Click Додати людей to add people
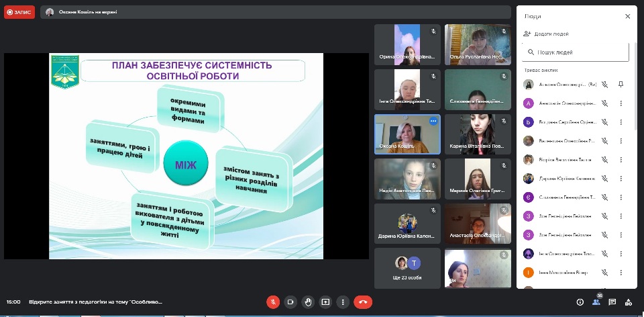 point(546,34)
